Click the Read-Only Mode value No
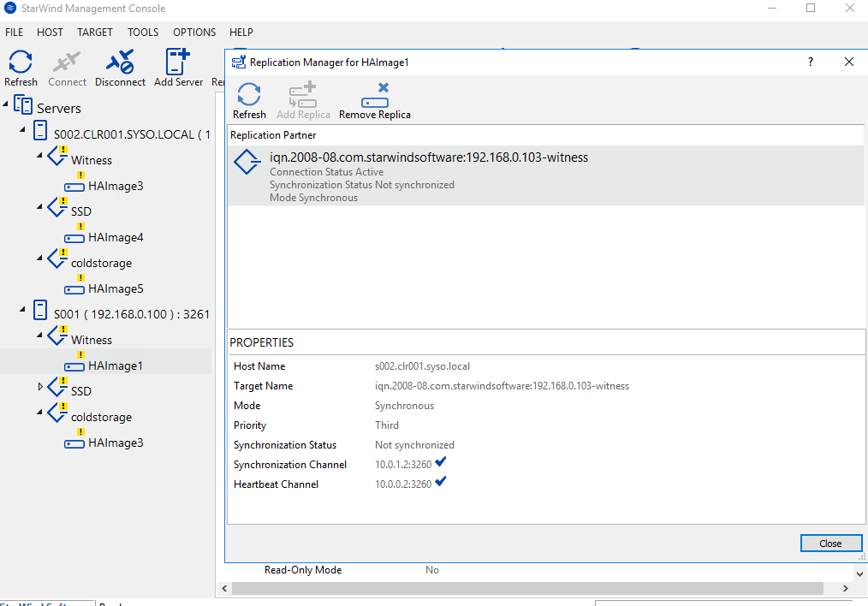This screenshot has height=606, width=868. 432,570
